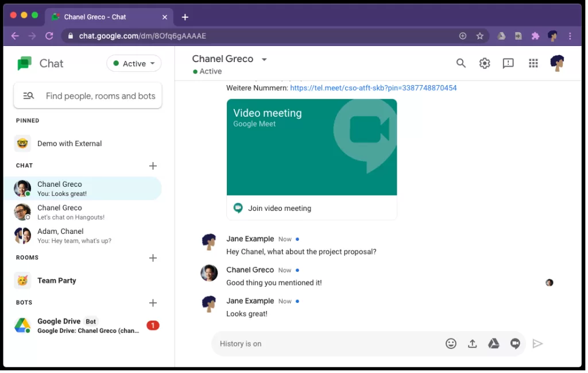
Task: Attach a Google Drive file
Action: tap(493, 344)
